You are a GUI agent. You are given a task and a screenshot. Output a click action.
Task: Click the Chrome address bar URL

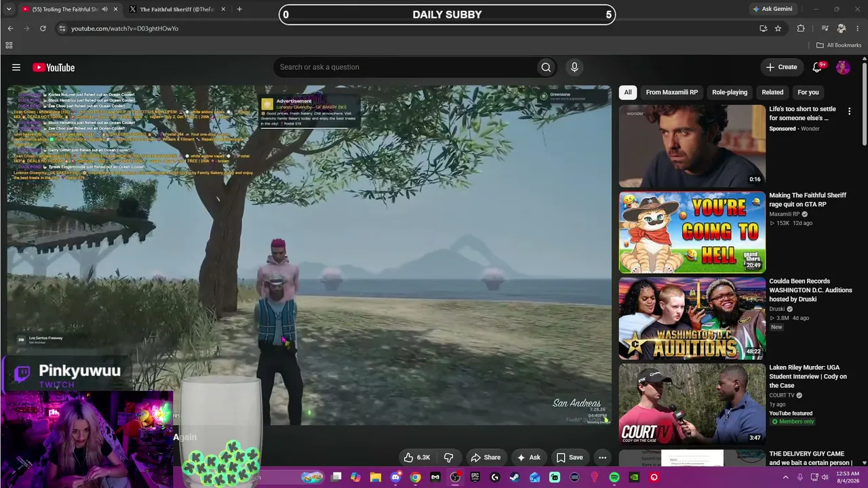[125, 28]
